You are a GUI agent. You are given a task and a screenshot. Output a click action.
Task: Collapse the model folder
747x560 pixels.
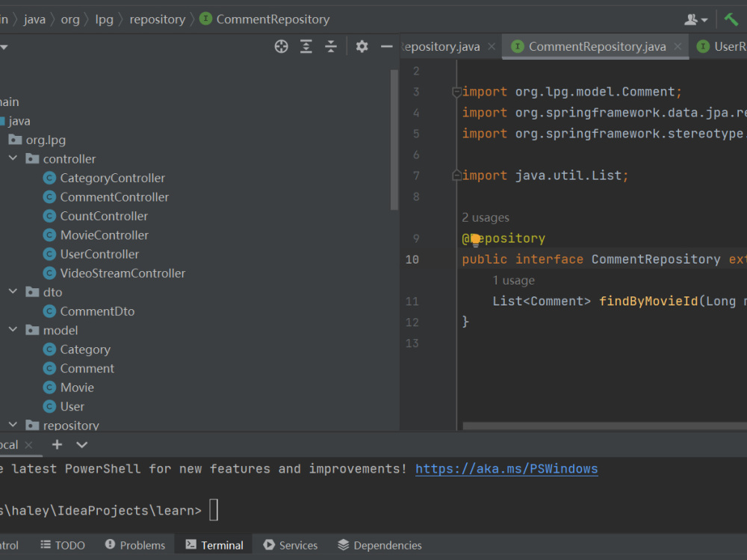click(13, 329)
